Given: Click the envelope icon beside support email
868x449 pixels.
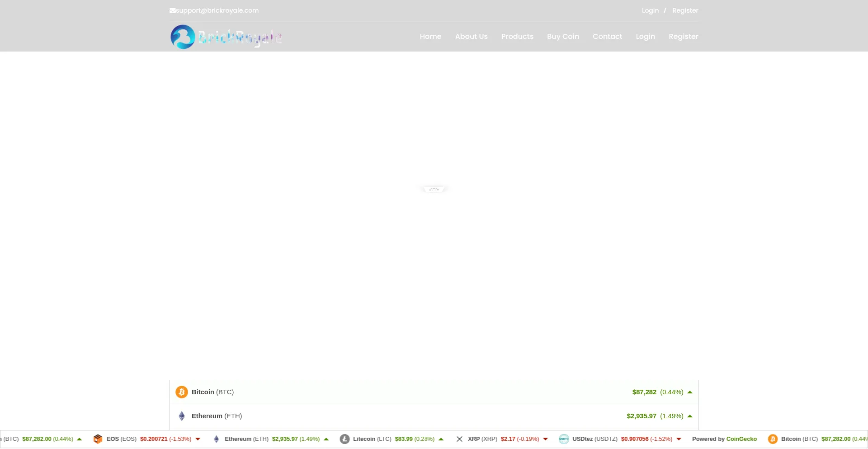Looking at the screenshot, I should point(172,11).
